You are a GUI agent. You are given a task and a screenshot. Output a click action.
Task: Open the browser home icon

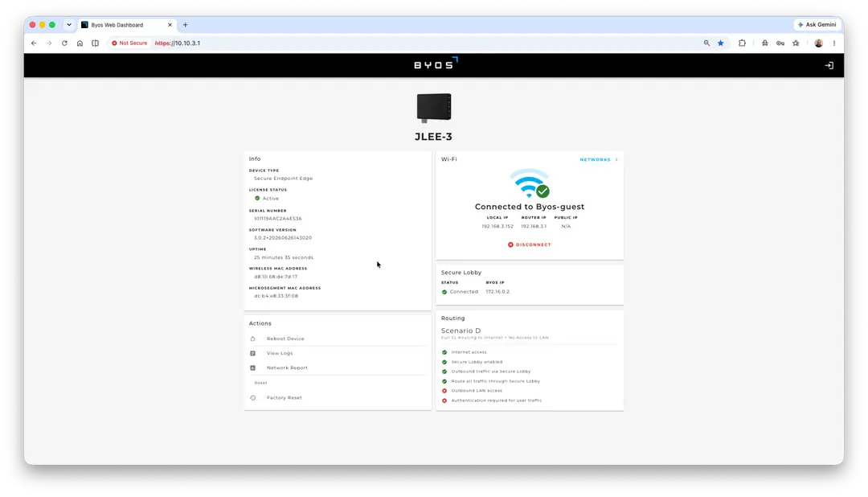point(80,43)
